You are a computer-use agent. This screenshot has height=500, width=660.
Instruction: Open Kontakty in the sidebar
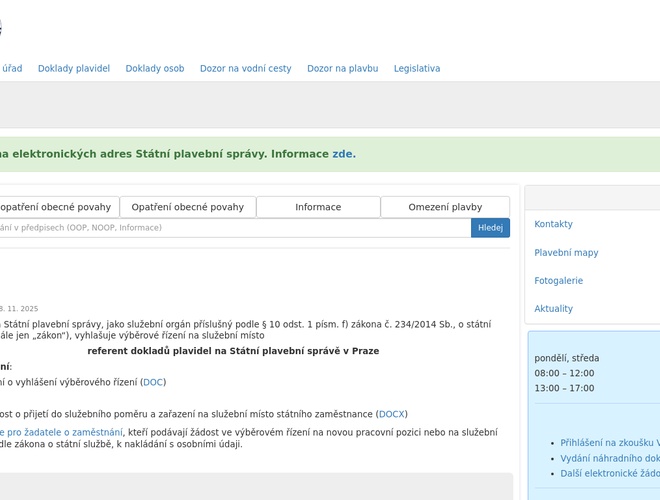tap(553, 225)
